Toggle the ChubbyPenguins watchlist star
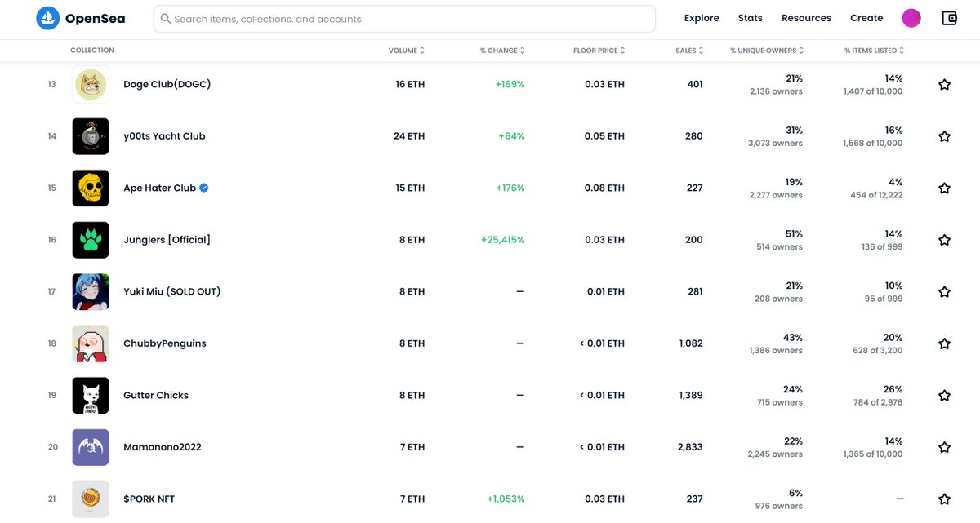Viewport: 980px width, 523px height. [x=944, y=343]
